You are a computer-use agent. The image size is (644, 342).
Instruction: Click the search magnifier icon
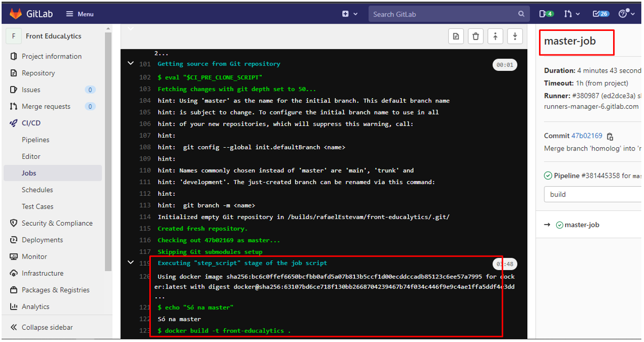pyautogui.click(x=521, y=14)
